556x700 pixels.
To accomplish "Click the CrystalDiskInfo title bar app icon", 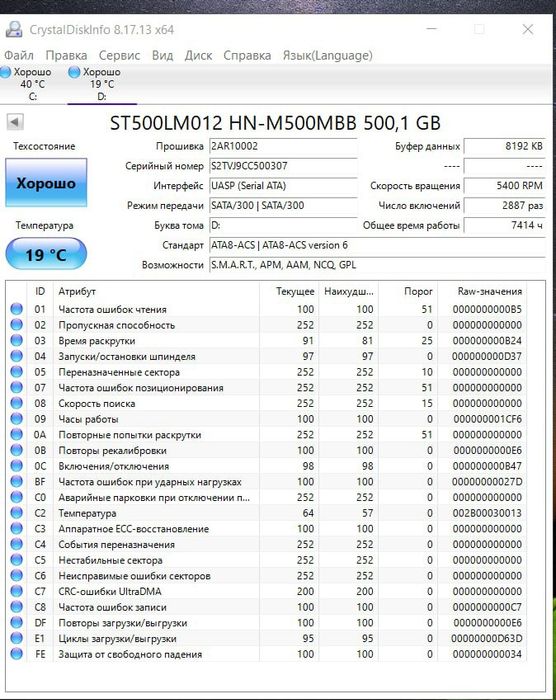I will (x=14, y=29).
